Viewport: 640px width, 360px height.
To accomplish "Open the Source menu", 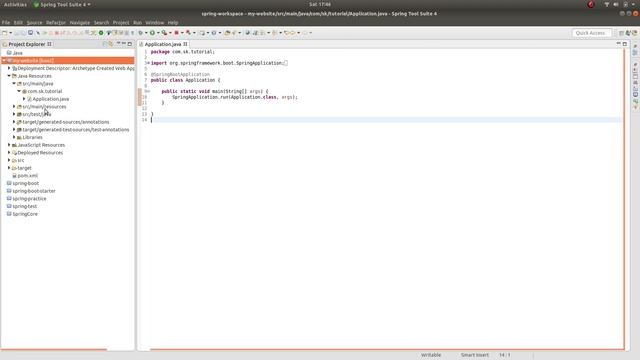I will pyautogui.click(x=34, y=22).
